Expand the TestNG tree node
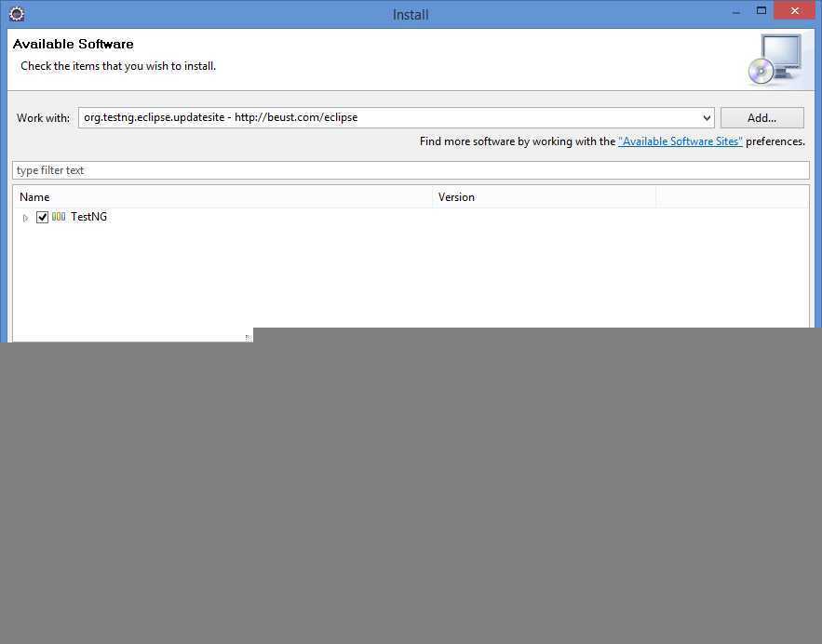Image resolution: width=822 pixels, height=644 pixels. [x=25, y=218]
